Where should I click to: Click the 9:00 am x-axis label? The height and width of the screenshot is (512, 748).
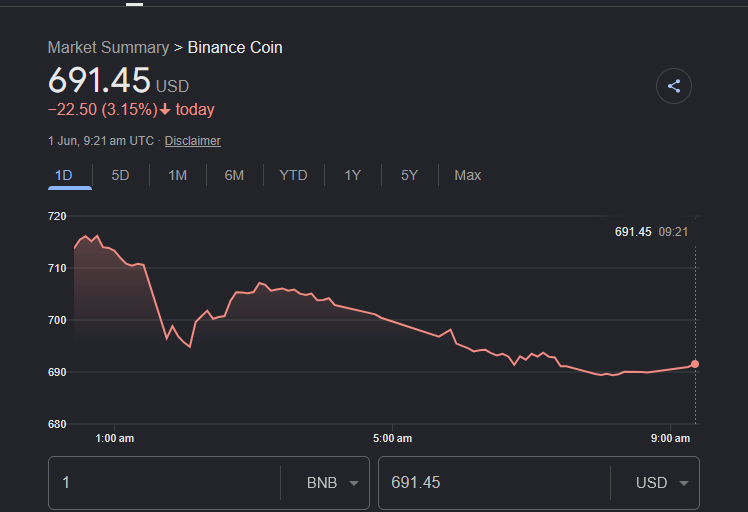click(670, 438)
